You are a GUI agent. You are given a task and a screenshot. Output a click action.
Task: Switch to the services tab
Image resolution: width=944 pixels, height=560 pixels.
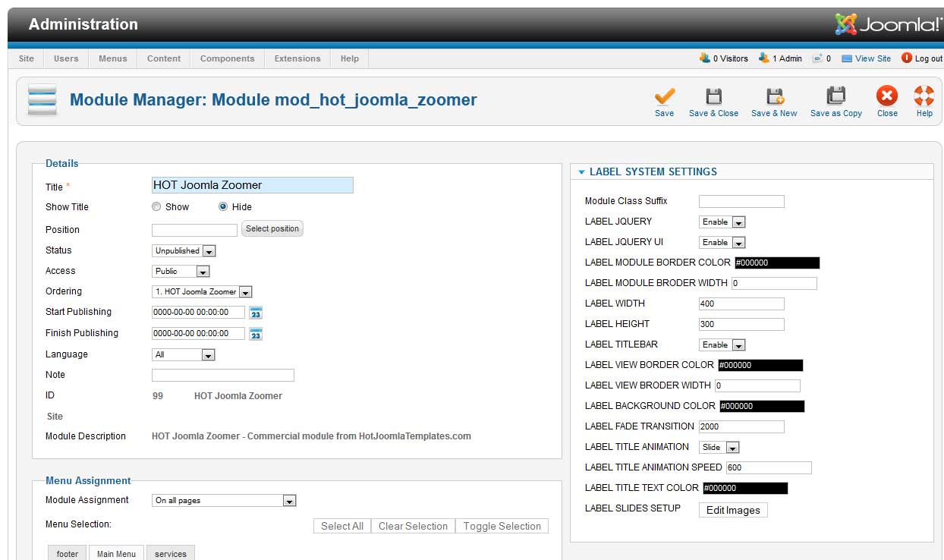[x=171, y=553]
